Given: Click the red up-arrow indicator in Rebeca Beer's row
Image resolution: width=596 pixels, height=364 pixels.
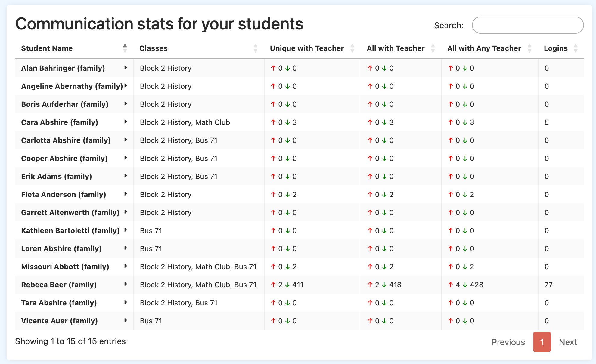Looking at the screenshot, I should [273, 285].
